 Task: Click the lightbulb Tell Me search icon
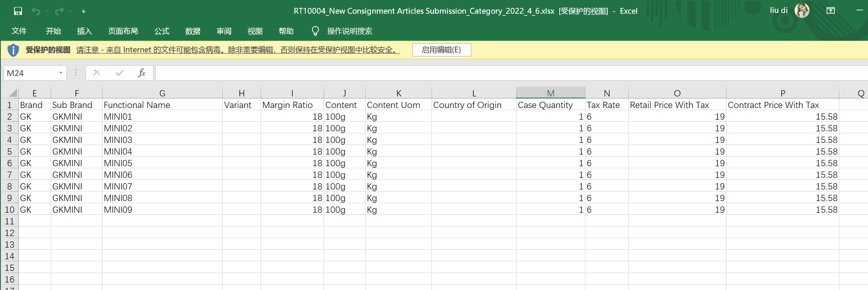pyautogui.click(x=315, y=31)
